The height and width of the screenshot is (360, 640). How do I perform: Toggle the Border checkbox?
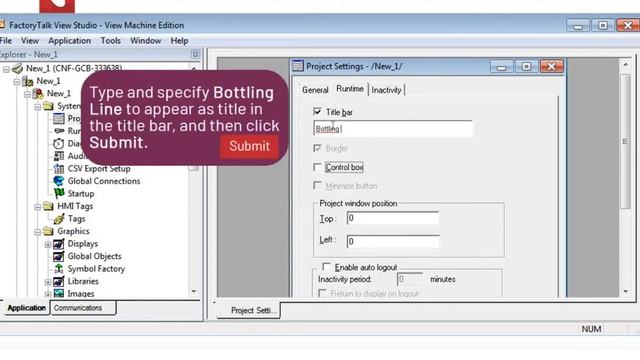point(317,148)
